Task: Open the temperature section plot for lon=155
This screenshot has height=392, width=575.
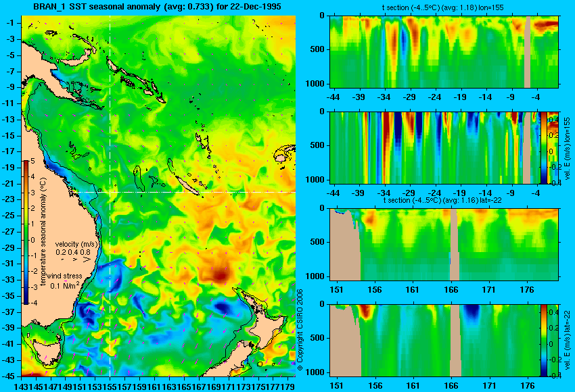Action: tap(444, 51)
